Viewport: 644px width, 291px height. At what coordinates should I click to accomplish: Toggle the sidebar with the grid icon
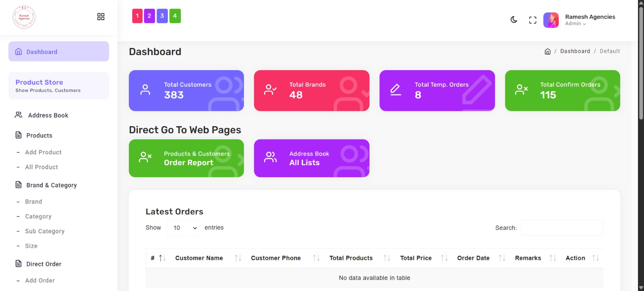[x=101, y=17]
